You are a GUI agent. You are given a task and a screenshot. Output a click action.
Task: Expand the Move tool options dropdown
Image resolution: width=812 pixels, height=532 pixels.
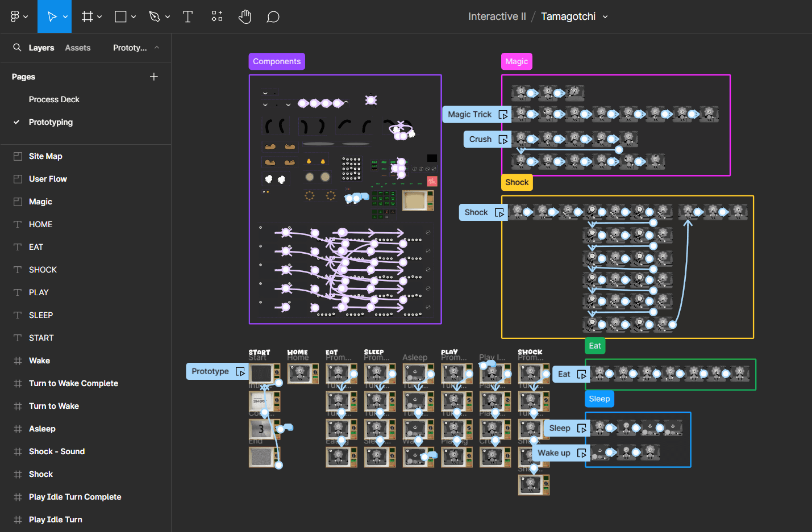65,17
